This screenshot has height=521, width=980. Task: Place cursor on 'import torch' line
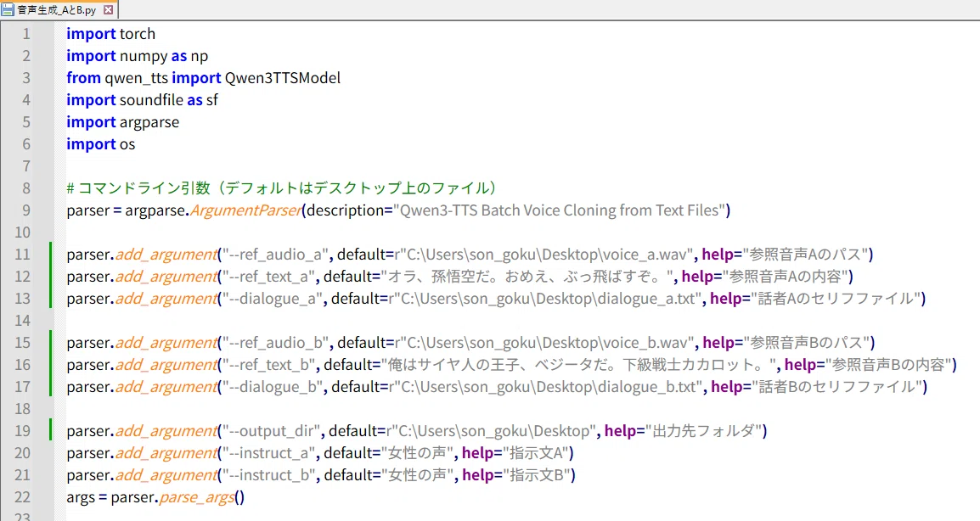(110, 34)
